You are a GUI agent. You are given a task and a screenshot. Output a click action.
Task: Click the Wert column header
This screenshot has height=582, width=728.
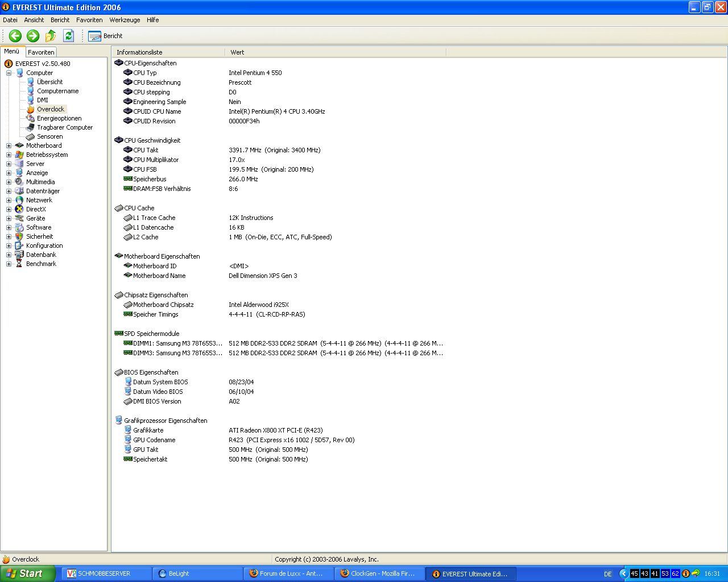pos(336,52)
